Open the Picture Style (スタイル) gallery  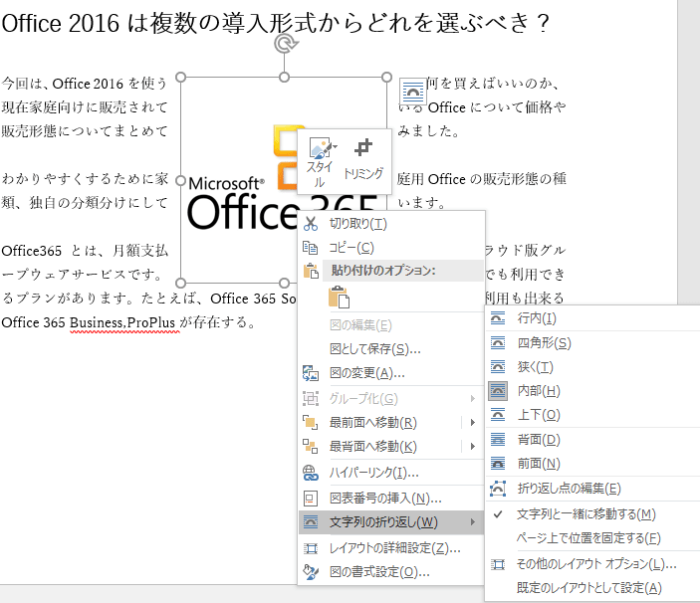click(320, 162)
